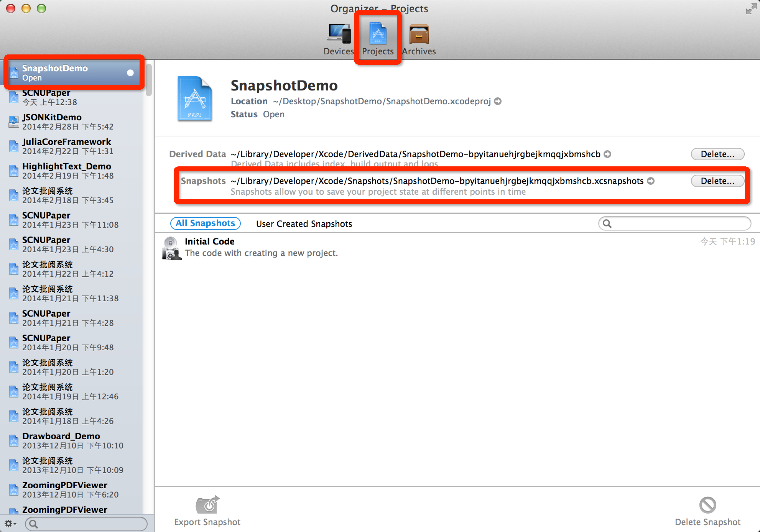Delete the Derived Data folder
760x532 pixels.
pyautogui.click(x=717, y=154)
